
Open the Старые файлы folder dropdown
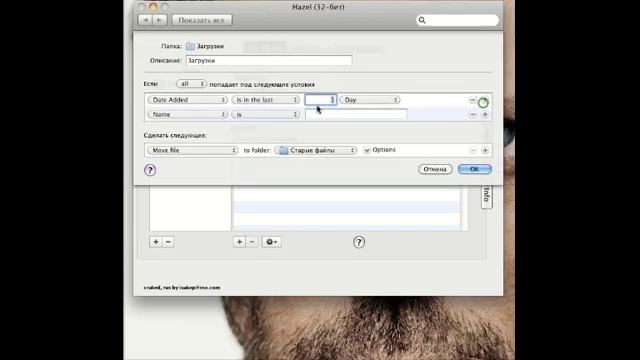[x=316, y=150]
